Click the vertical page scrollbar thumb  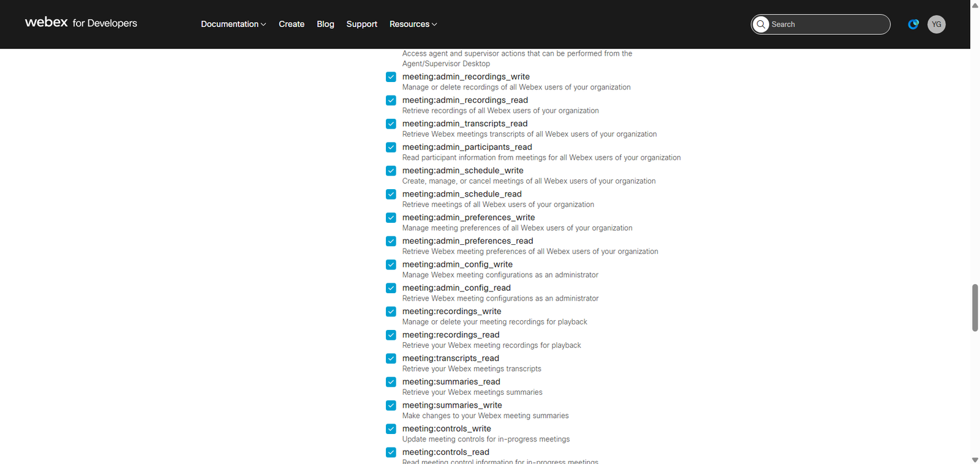click(975, 307)
